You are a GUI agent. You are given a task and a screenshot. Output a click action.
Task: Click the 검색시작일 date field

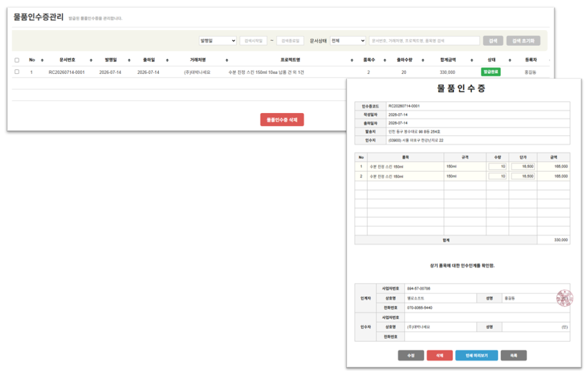click(254, 40)
